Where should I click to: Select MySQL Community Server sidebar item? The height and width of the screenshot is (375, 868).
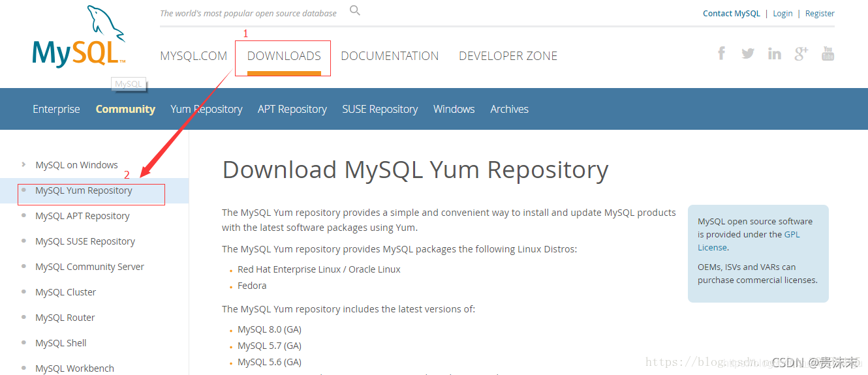click(89, 267)
